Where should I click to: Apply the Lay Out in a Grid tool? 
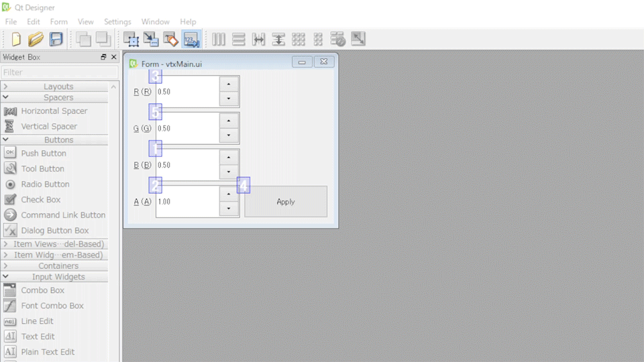[x=299, y=40]
